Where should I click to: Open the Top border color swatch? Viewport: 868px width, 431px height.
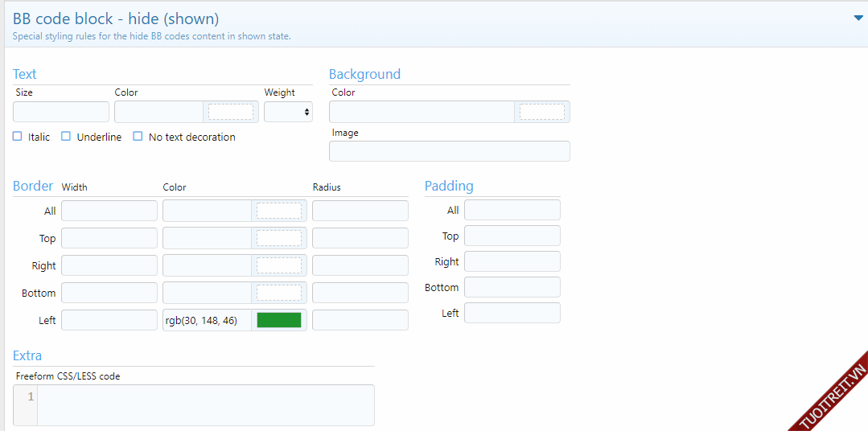click(278, 238)
